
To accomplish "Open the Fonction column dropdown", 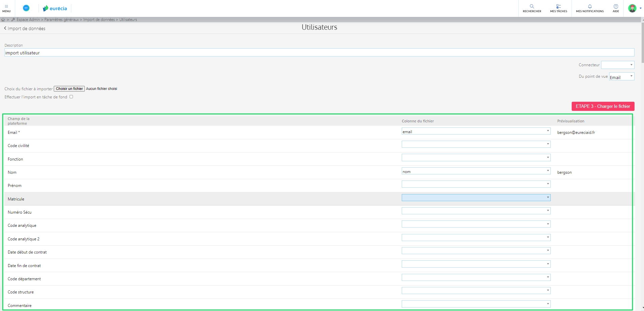I will tap(476, 158).
